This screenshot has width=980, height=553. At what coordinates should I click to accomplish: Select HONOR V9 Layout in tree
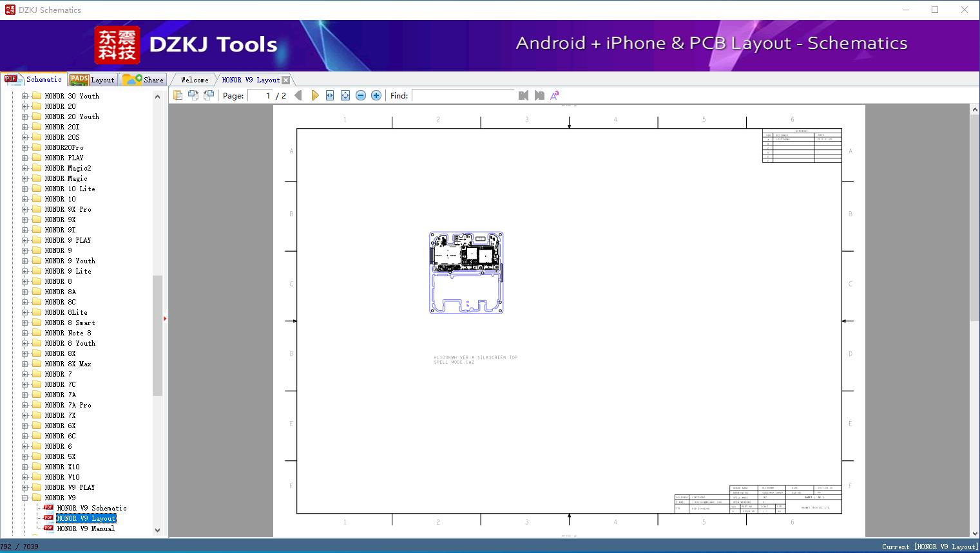[86, 518]
